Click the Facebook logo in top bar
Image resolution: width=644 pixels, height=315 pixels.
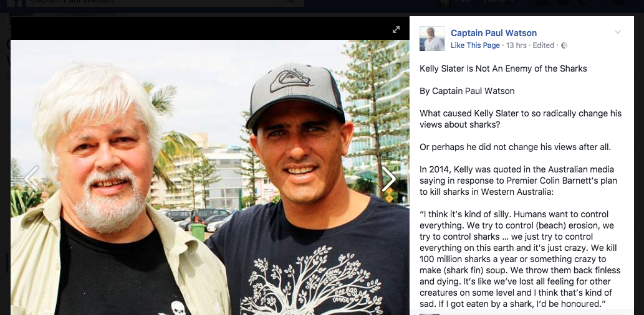[x=15, y=2]
